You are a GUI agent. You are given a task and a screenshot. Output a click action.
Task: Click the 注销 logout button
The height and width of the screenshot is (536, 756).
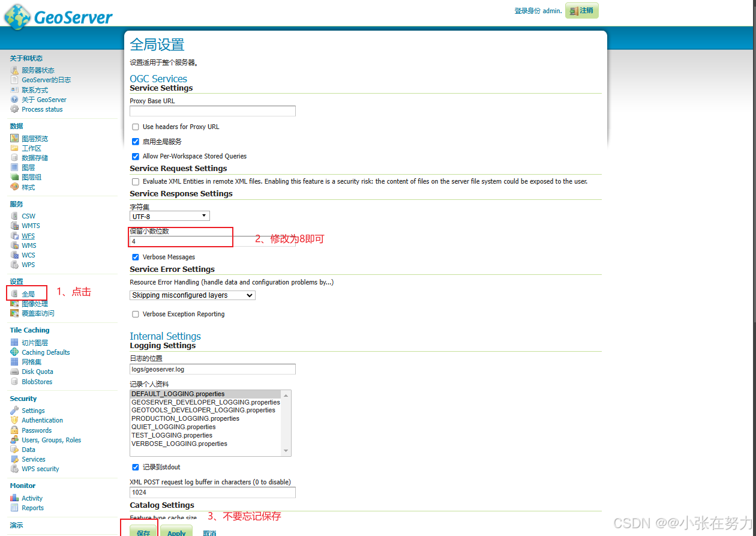click(581, 11)
